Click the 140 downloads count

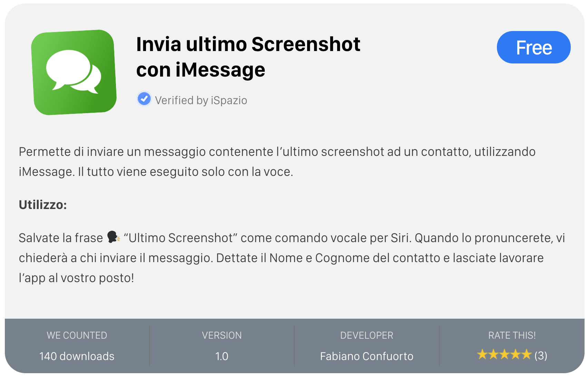(77, 356)
